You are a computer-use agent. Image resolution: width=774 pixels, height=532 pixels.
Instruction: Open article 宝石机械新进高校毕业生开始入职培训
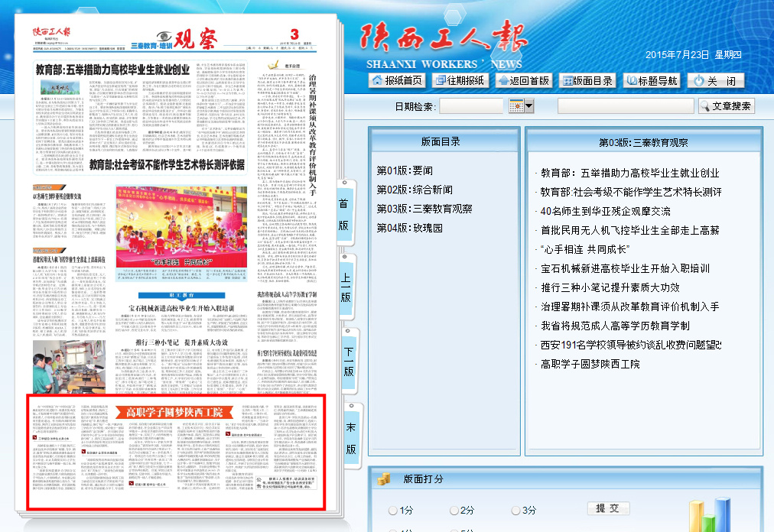click(x=625, y=269)
